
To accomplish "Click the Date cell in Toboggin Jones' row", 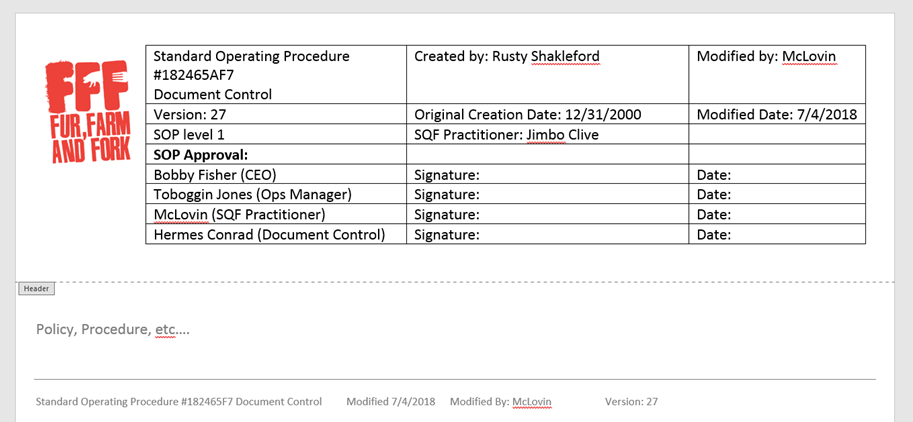I will [x=777, y=194].
